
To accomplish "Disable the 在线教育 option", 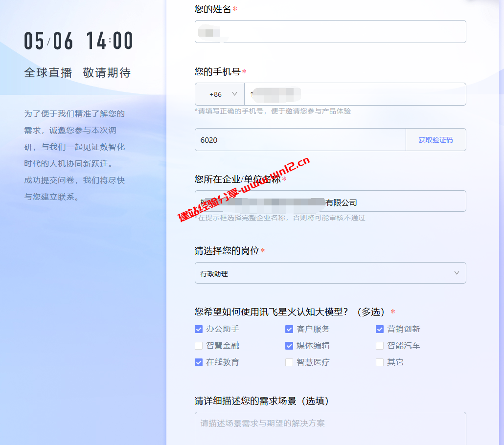I will tap(199, 362).
